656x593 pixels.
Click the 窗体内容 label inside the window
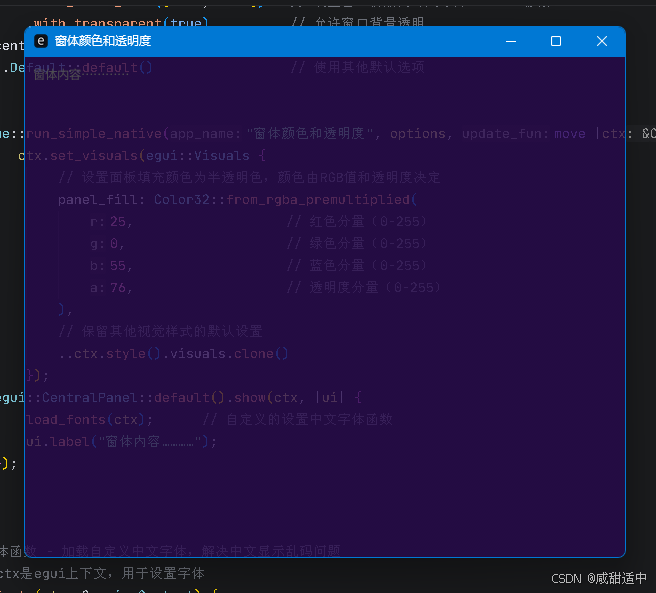[x=57, y=74]
